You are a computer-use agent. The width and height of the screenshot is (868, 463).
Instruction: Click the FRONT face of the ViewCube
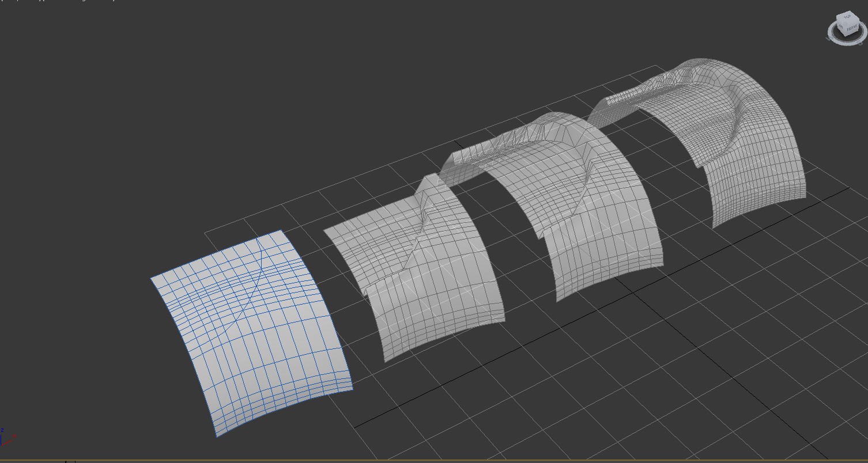(852, 28)
